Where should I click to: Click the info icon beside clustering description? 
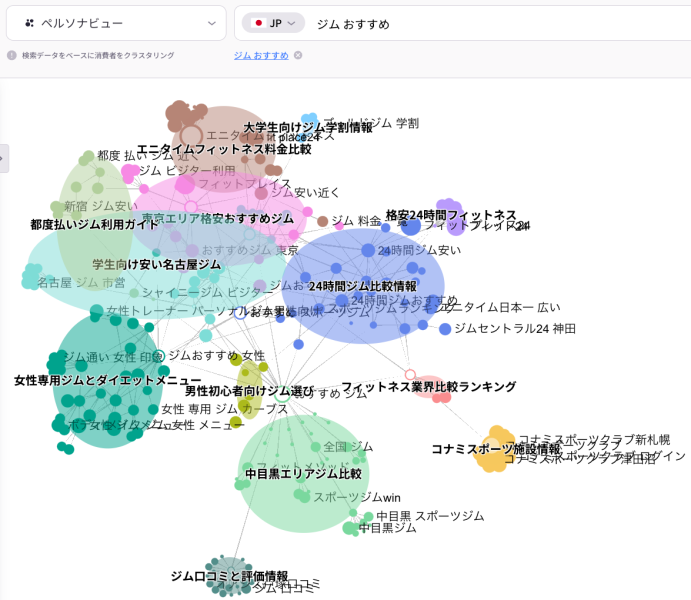click(11, 55)
